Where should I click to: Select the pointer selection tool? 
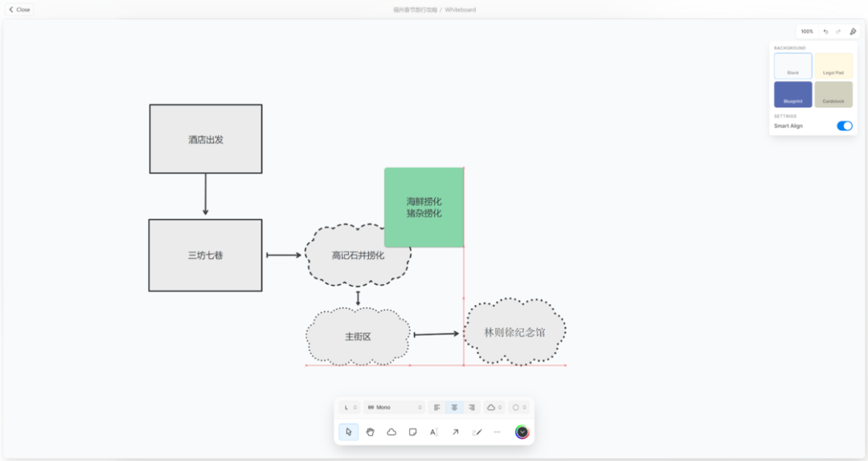pyautogui.click(x=348, y=431)
